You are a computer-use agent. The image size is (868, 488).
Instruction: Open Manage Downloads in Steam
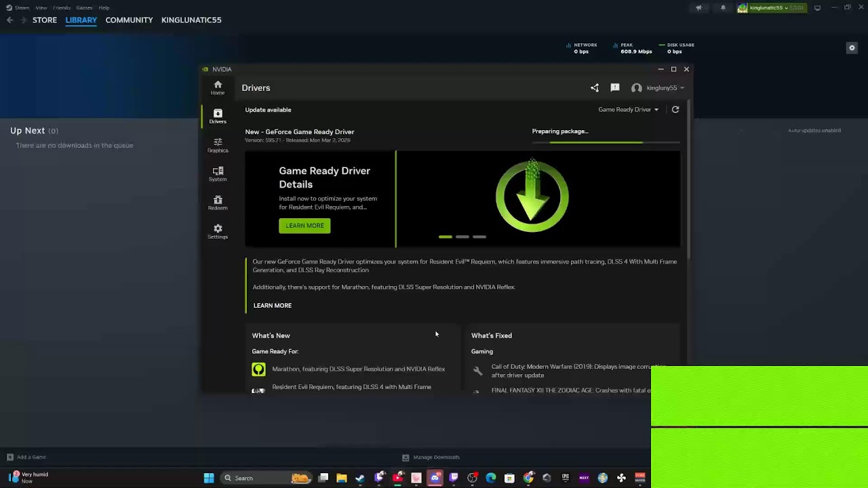pos(431,457)
